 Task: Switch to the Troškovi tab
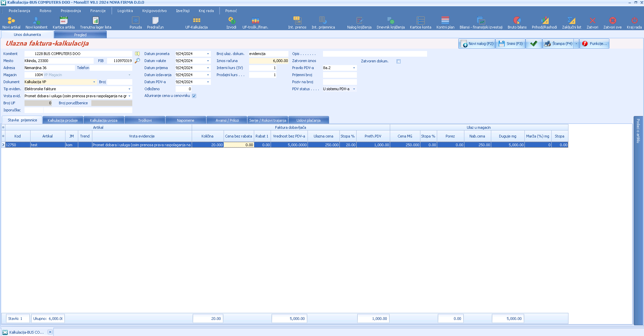(x=145, y=120)
